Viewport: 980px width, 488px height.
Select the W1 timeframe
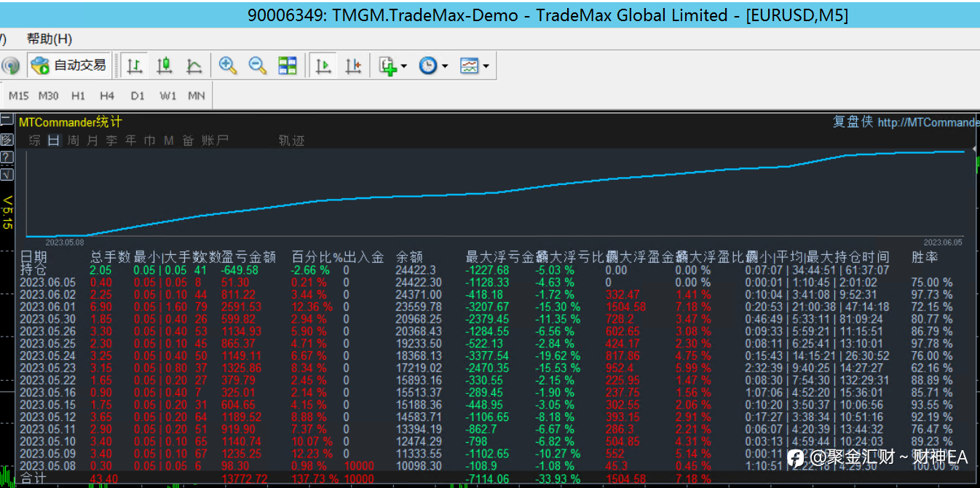point(167,95)
